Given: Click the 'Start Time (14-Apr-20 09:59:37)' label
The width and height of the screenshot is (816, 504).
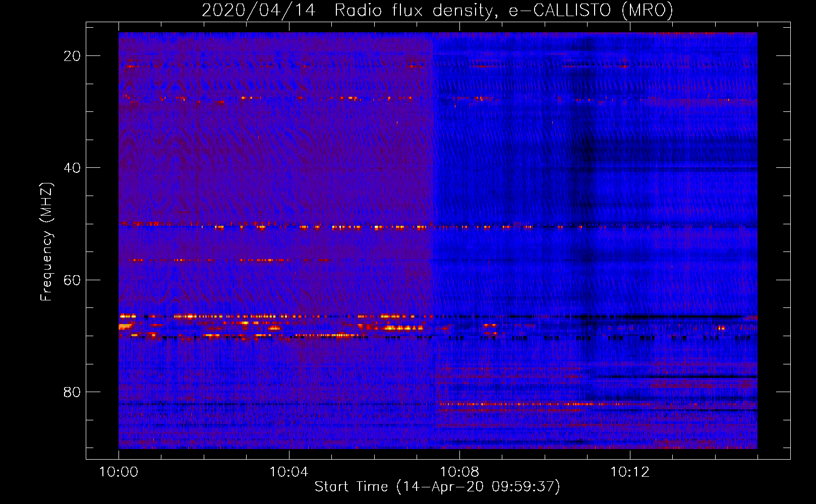Looking at the screenshot, I should (x=437, y=487).
